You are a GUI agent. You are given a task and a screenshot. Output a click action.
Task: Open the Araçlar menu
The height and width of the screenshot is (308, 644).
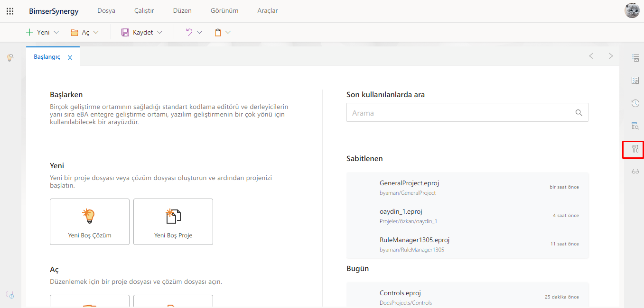(268, 10)
